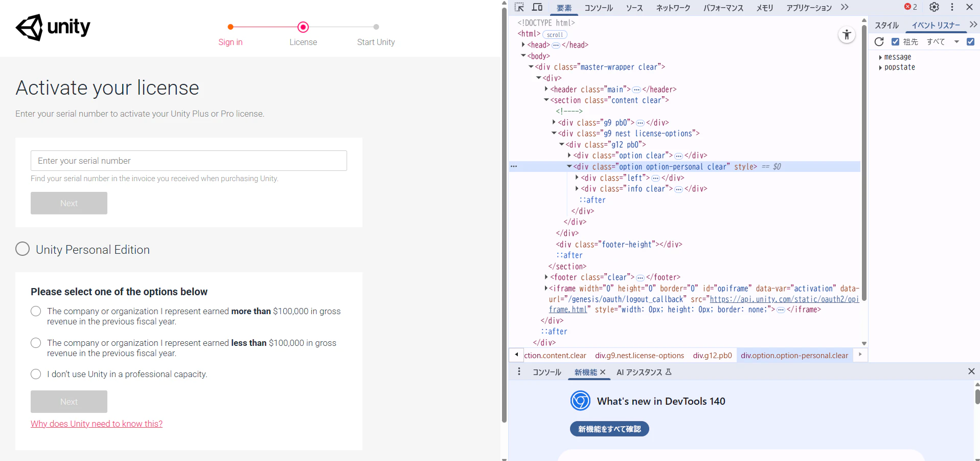Activate the DevTools element inspector picker
The image size is (980, 461).
(519, 7)
